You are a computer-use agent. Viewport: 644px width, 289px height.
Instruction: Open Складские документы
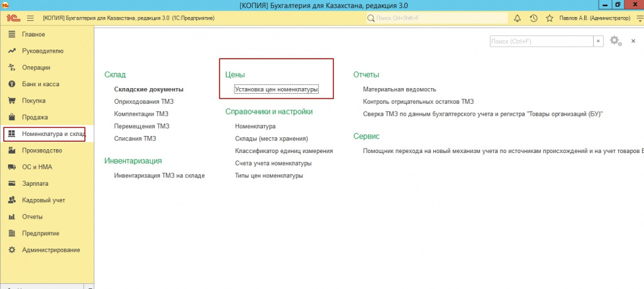148,89
